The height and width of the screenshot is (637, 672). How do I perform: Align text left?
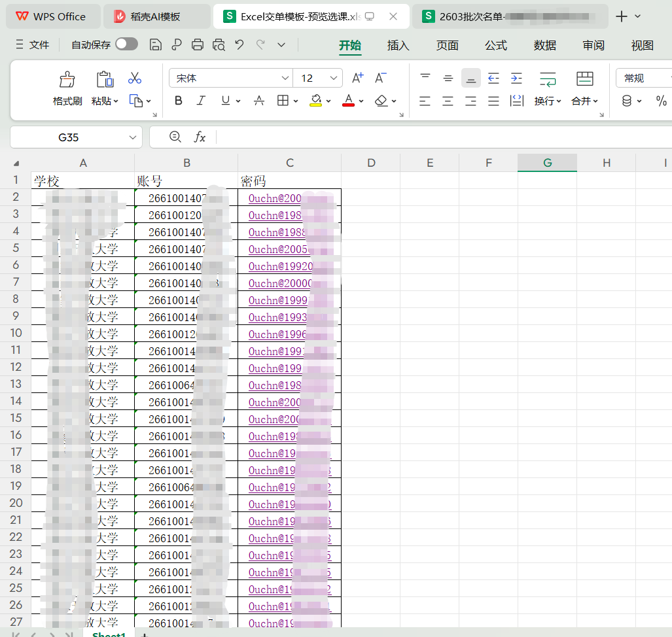425,101
